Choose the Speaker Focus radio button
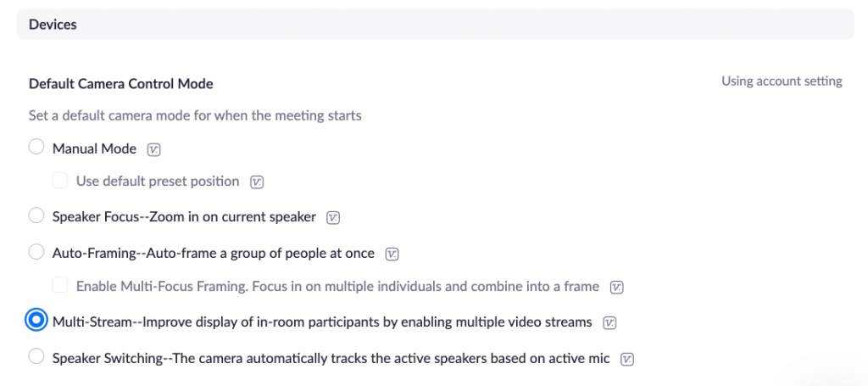Image resolution: width=868 pixels, height=386 pixels. [36, 215]
